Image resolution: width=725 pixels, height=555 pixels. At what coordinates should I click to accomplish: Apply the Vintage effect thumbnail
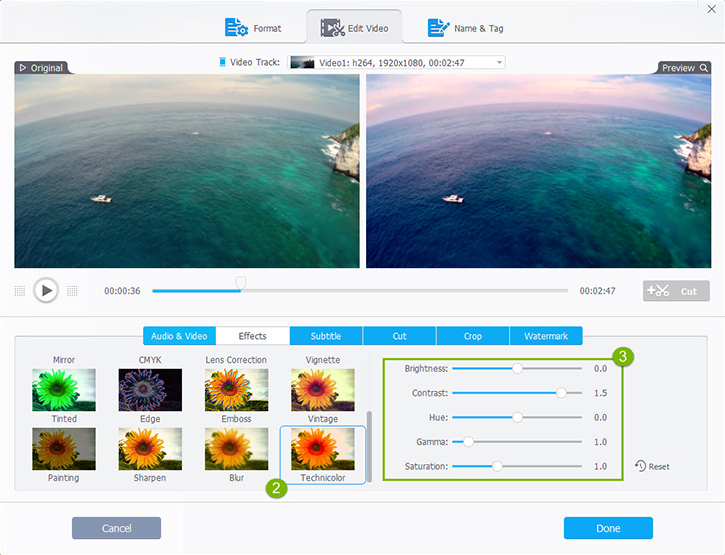[323, 390]
